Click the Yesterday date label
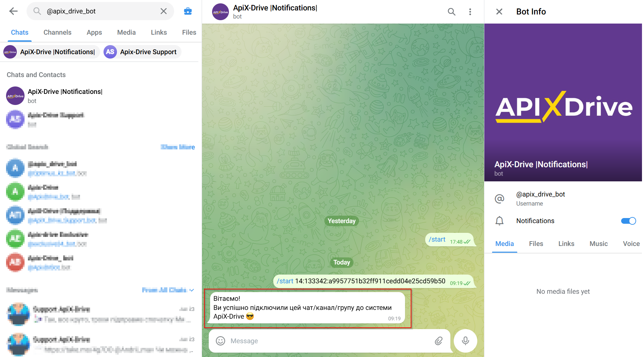644x357 pixels. pos(341,221)
